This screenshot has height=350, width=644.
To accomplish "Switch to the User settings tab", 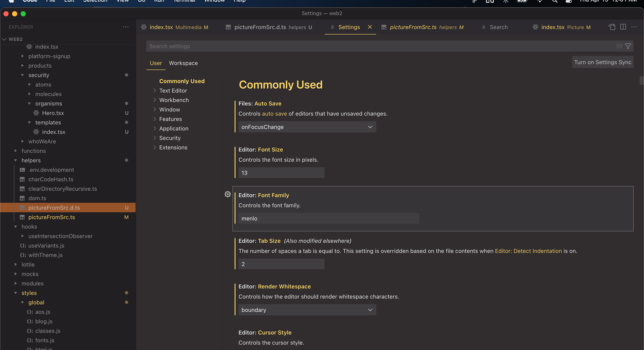I will pyautogui.click(x=156, y=63).
